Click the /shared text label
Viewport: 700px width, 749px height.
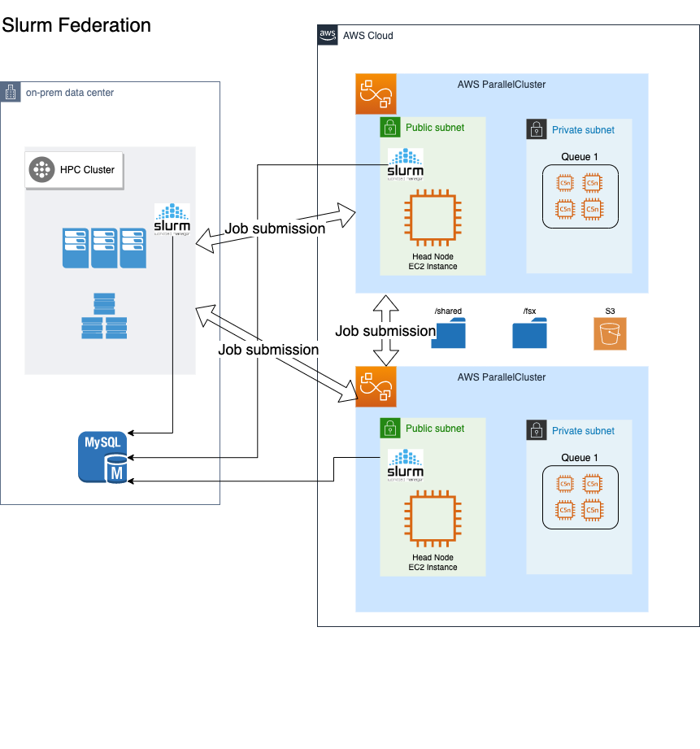coord(448,311)
